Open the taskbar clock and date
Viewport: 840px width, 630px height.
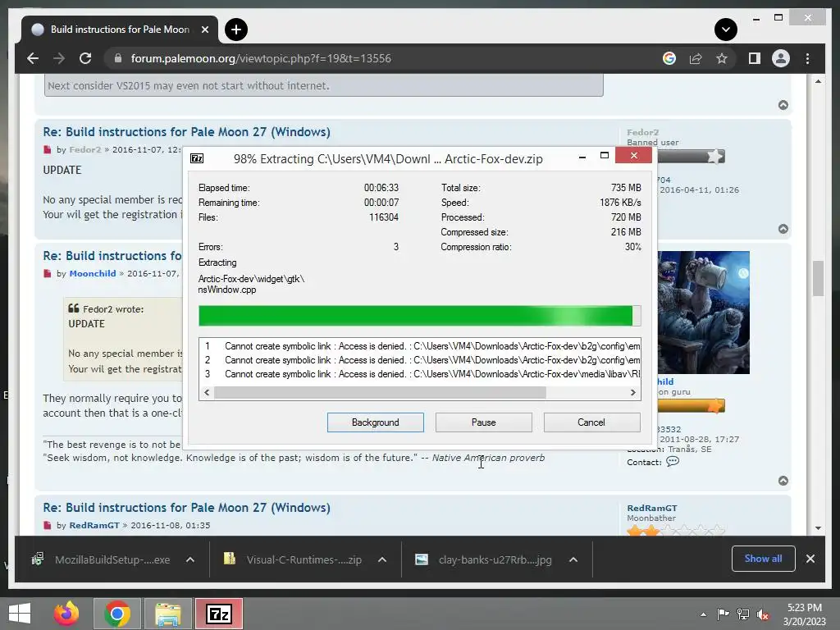(805, 614)
